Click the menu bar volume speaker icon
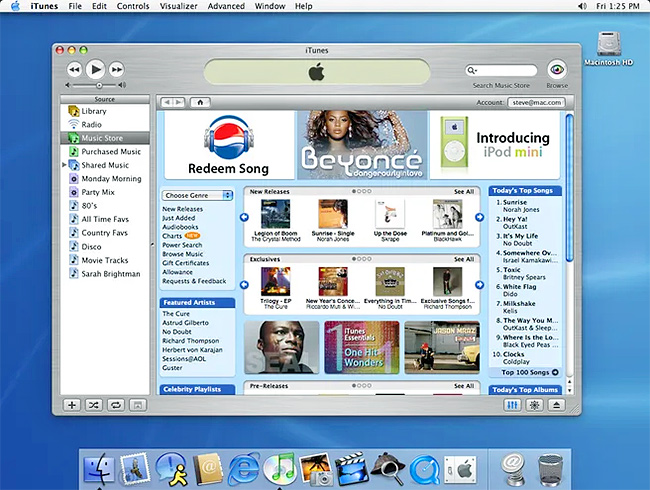Image resolution: width=650 pixels, height=490 pixels. click(x=582, y=6)
